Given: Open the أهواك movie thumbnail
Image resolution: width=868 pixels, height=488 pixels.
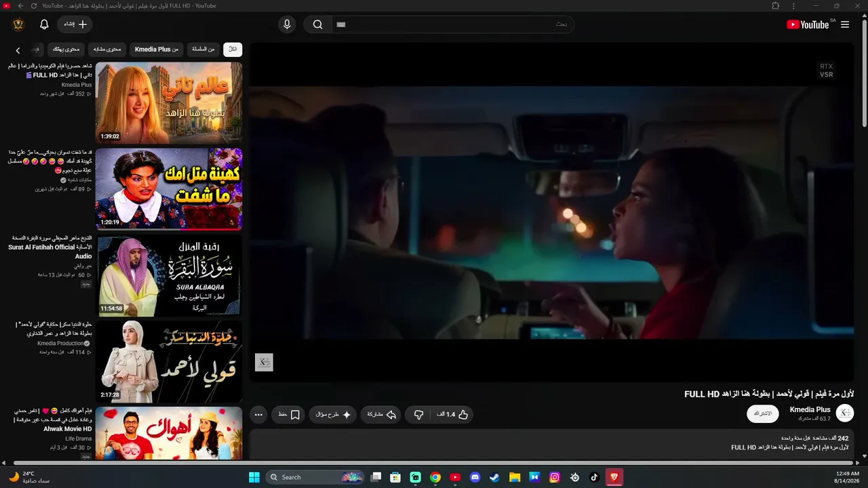Looking at the screenshot, I should point(169,434).
